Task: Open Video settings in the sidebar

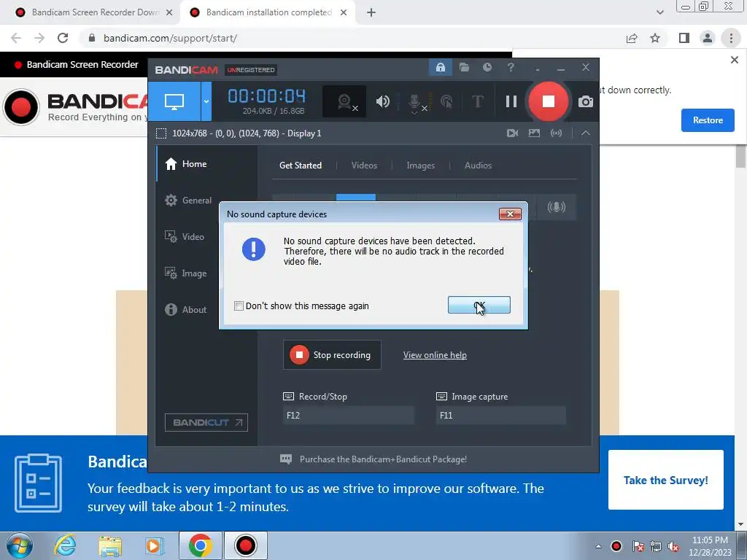Action: (185, 237)
